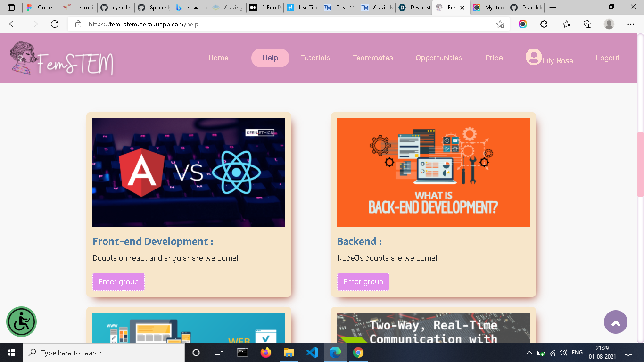Open Visual Studio Code from taskbar
Screen dimensions: 644x362
pyautogui.click(x=312, y=353)
